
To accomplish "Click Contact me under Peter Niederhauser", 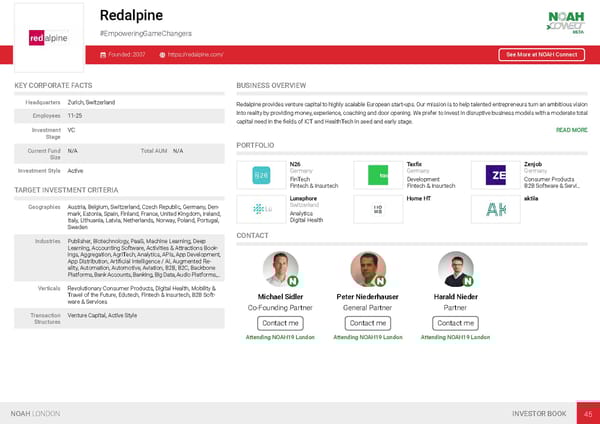I will pos(367,323).
